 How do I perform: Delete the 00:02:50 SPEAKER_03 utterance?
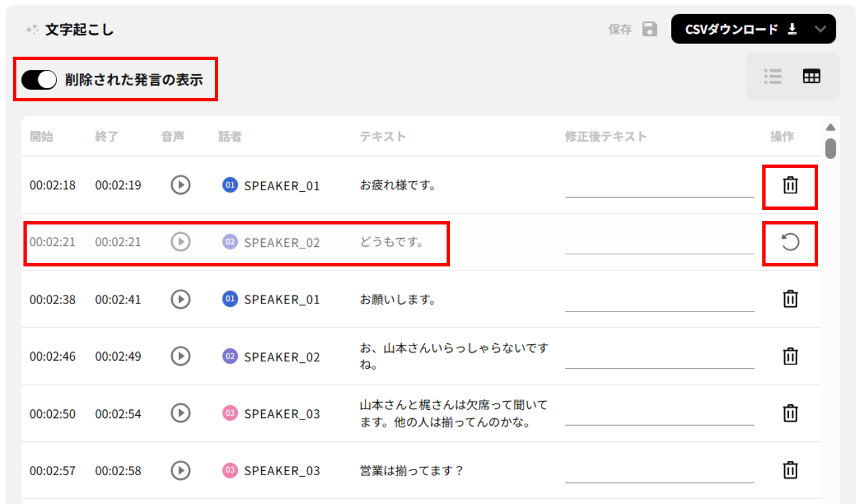pos(790,413)
